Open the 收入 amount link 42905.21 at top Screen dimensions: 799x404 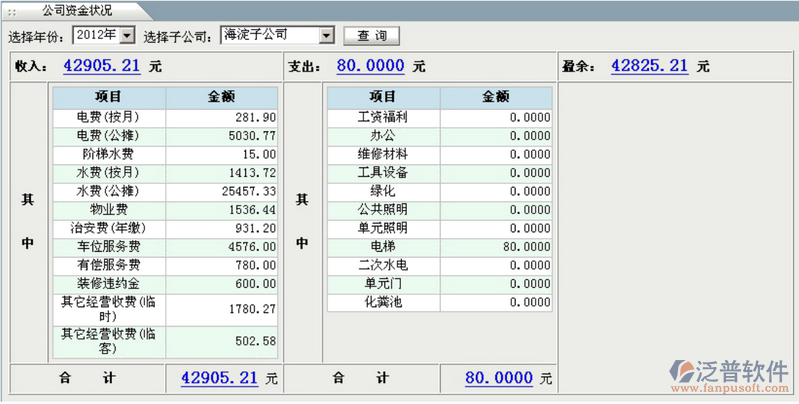[103, 66]
